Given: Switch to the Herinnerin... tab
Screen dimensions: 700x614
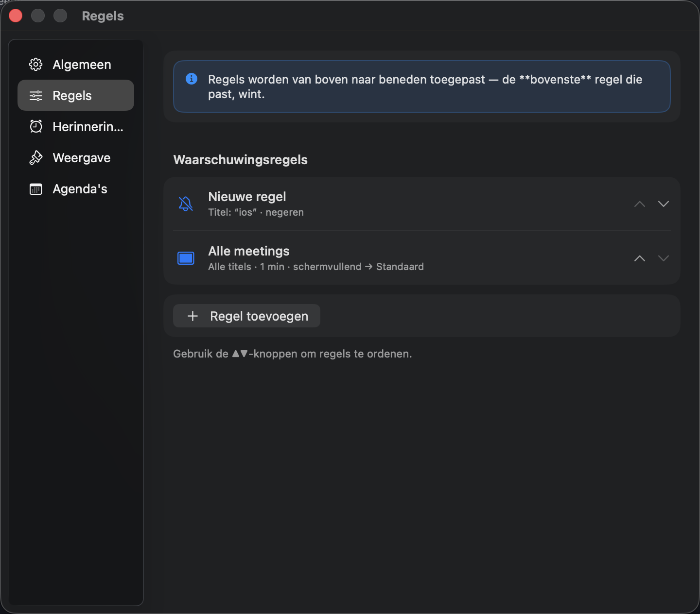Looking at the screenshot, I should click(76, 127).
